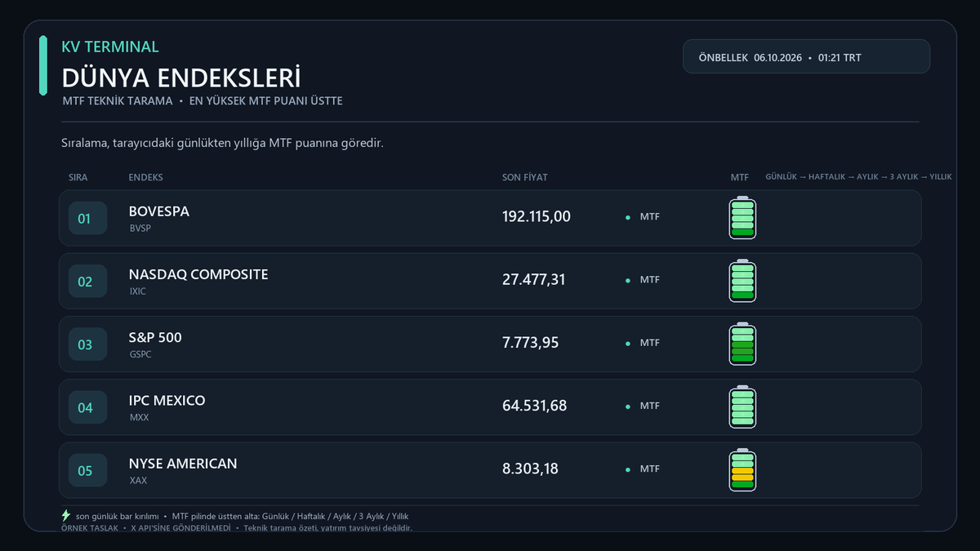Click the NYSE AMERICAN MTF battery icon
980x551 pixels.
[x=742, y=470]
